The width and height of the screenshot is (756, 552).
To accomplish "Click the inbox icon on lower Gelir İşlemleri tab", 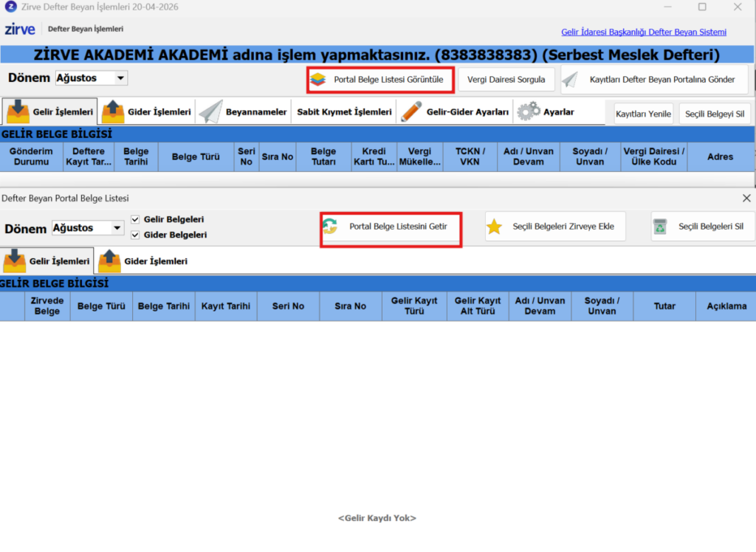I will click(x=15, y=261).
